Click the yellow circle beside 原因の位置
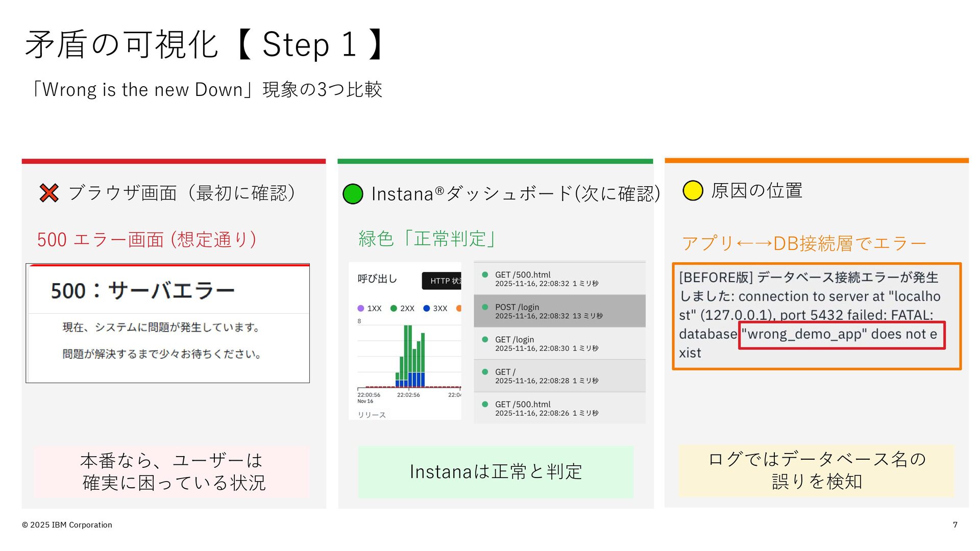 click(x=693, y=191)
